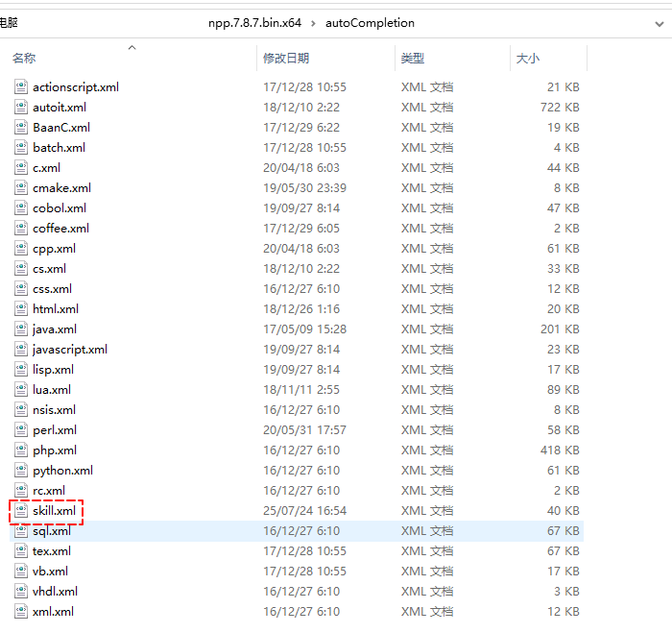Sort files by 类型 column header

pos(413,59)
